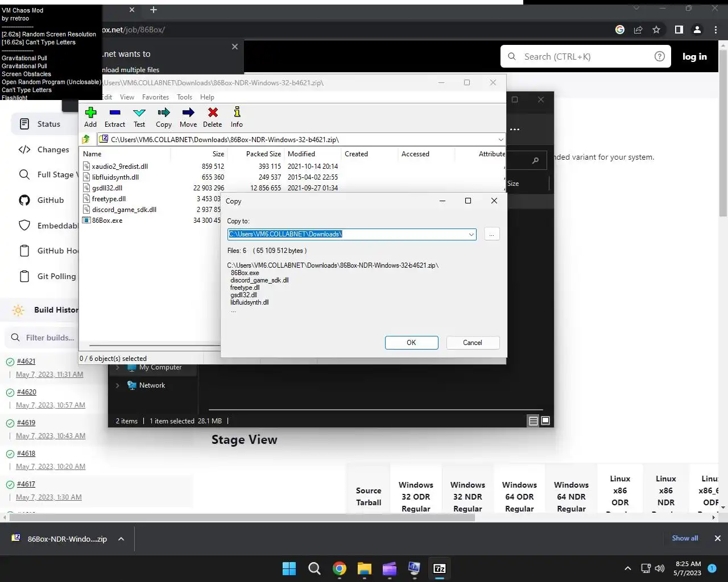Switch Explorer to large icons view
Screen dimensions: 728x582
[x=545, y=421]
